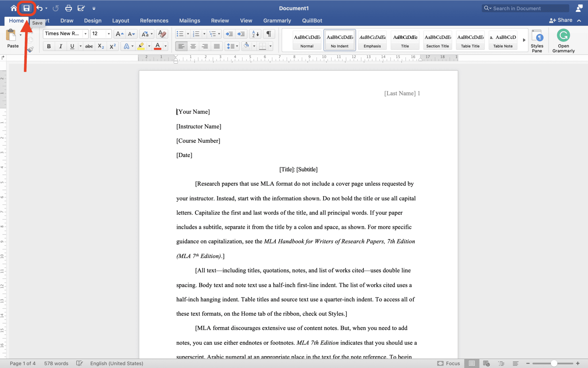The width and height of the screenshot is (588, 368).
Task: Clear all formatting with the eraser icon
Action: click(x=162, y=34)
